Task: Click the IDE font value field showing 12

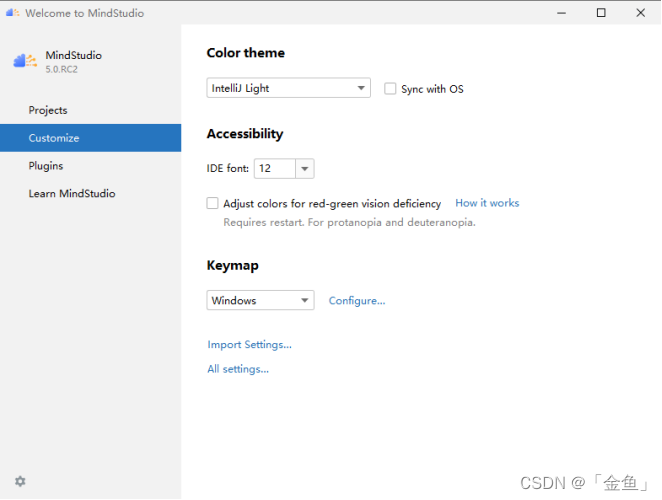Action: coord(275,169)
